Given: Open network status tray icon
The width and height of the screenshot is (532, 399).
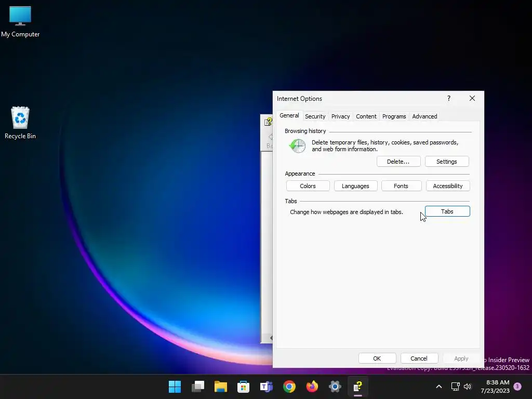Looking at the screenshot, I should [455, 387].
